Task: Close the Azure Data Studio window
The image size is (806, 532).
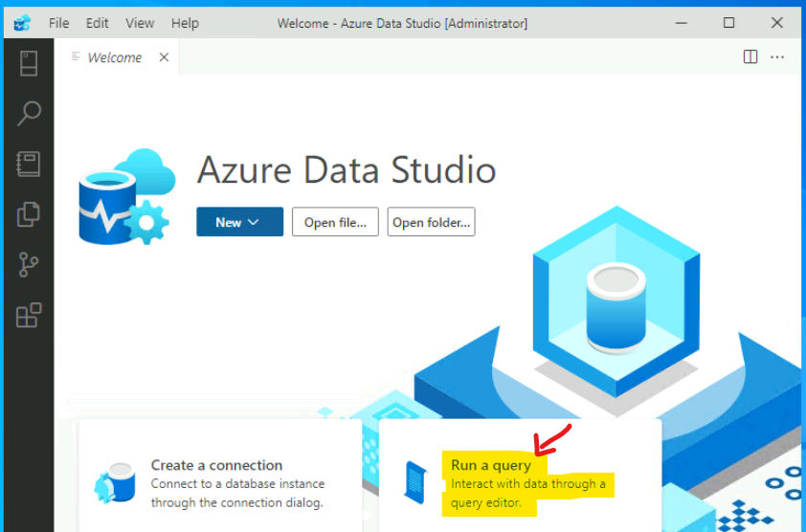Action: click(776, 23)
